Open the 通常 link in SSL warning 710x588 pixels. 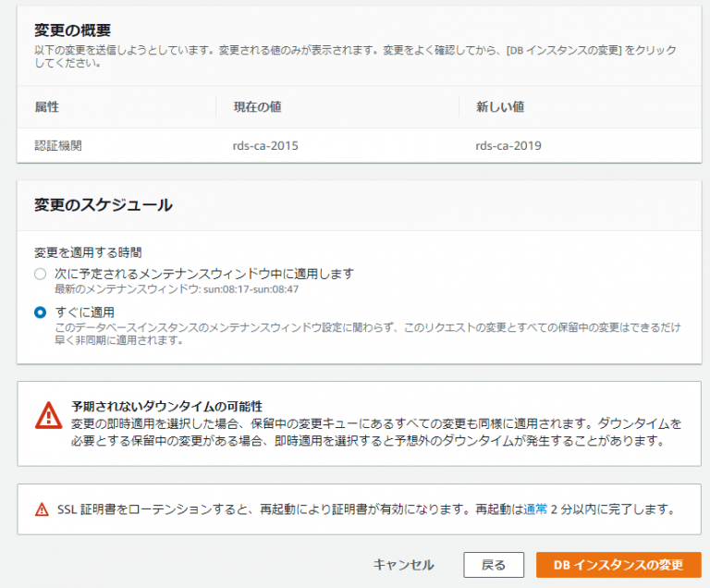tap(536, 508)
